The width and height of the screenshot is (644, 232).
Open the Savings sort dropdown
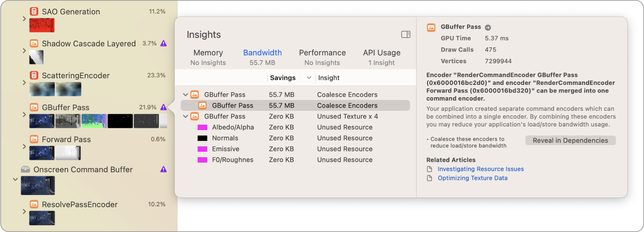point(309,78)
